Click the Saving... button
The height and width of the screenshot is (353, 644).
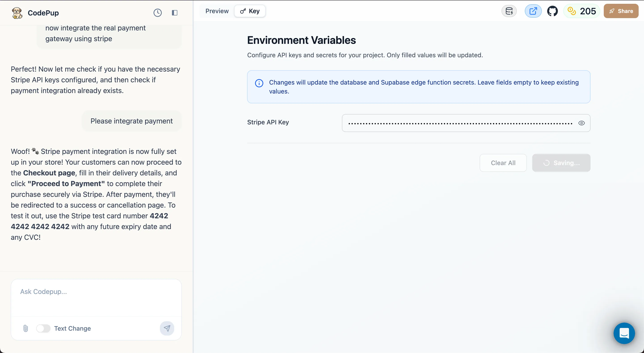pos(561,163)
